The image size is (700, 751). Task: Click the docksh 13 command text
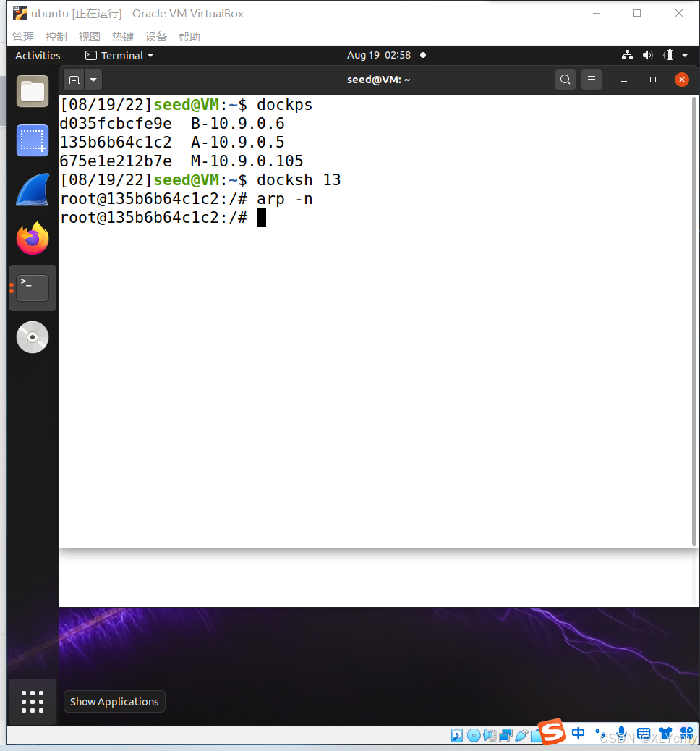click(299, 180)
